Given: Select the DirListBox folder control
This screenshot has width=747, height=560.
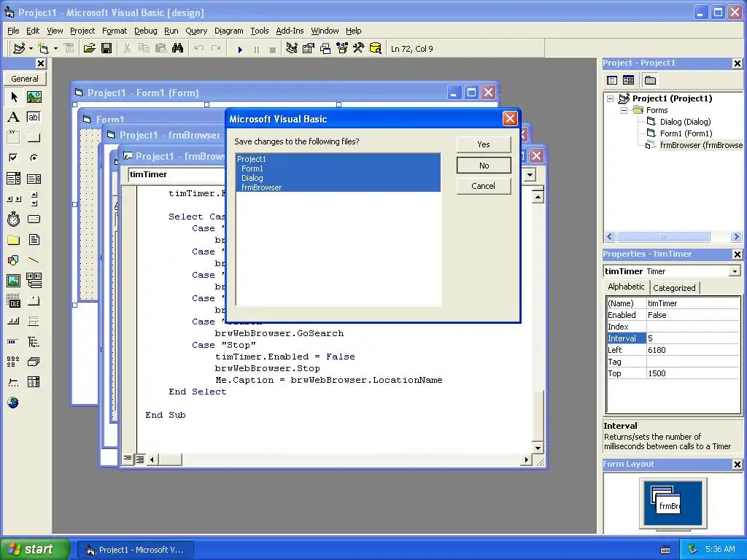Looking at the screenshot, I should coord(14,239).
